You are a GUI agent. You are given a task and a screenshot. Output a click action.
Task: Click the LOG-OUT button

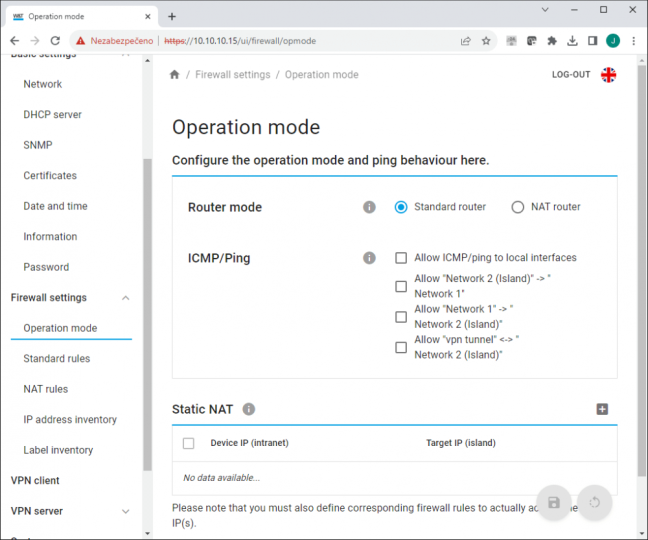pyautogui.click(x=571, y=75)
